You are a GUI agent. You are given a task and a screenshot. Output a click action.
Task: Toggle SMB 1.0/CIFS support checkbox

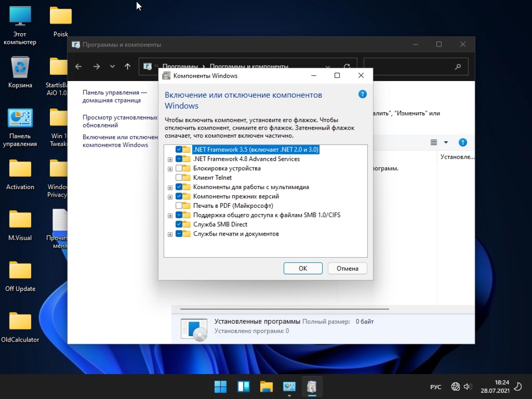(179, 215)
